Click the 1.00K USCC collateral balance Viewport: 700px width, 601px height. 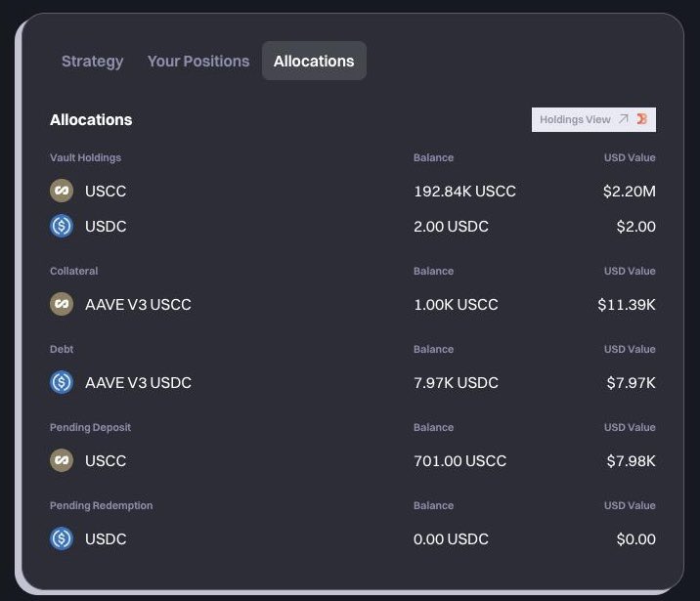[x=456, y=304]
